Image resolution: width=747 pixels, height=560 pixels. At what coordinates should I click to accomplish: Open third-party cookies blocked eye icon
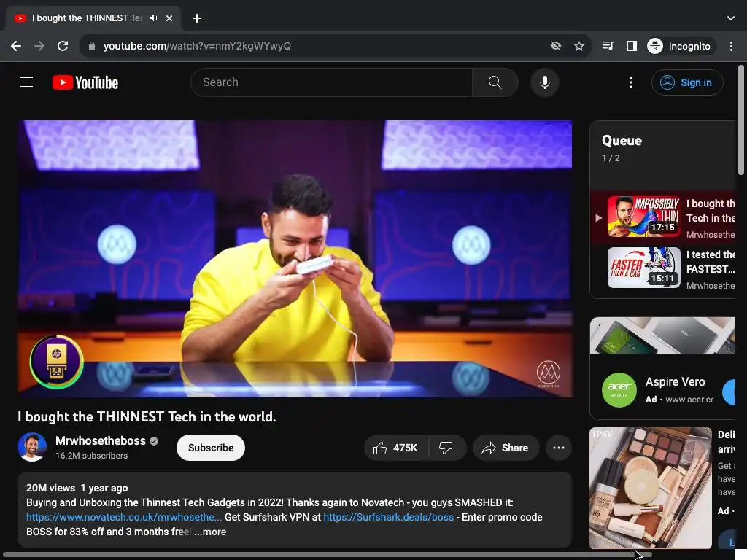click(555, 46)
